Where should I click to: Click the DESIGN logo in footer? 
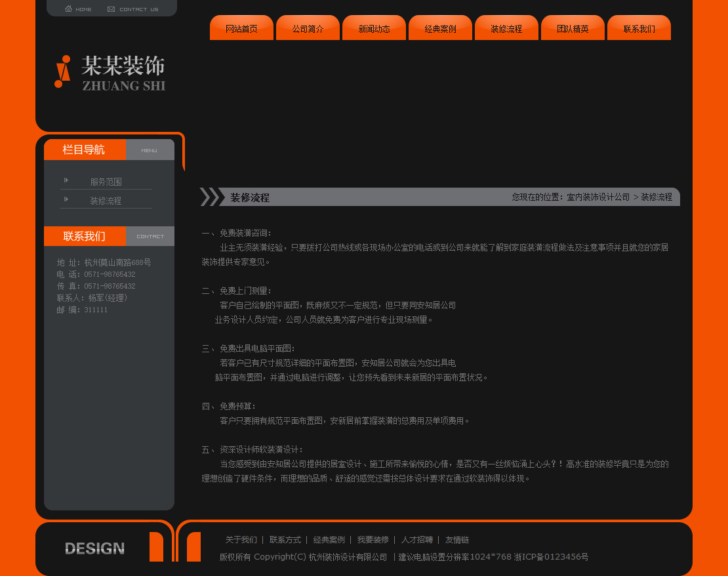pyautogui.click(x=94, y=548)
